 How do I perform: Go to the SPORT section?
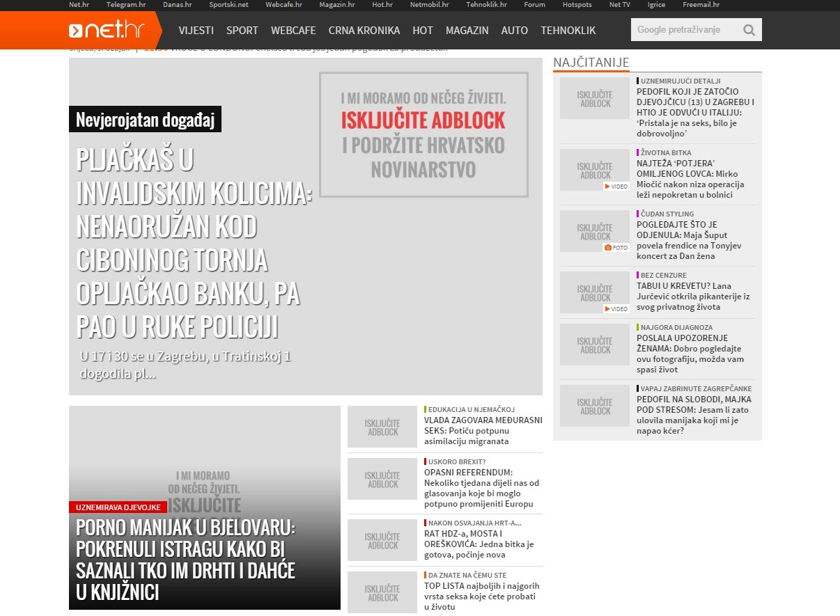pos(242,31)
